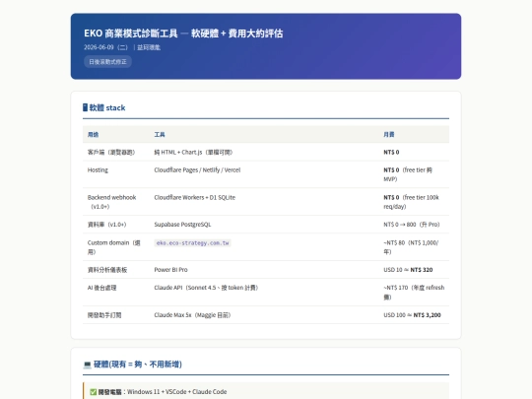Click the 硬體(現有 = 夠、不用新增) heading
The width and height of the screenshot is (532, 399).
(137, 365)
